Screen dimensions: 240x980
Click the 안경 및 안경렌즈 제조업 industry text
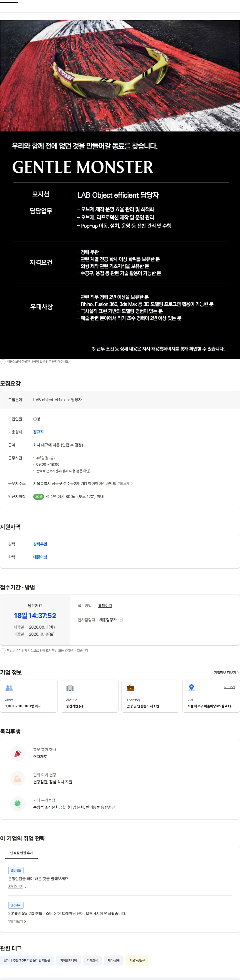point(143,706)
